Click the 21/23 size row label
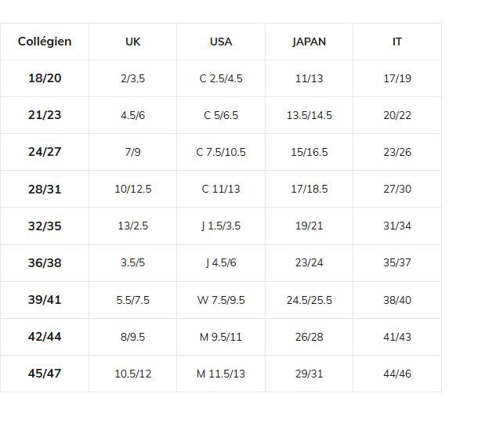This screenshot has height=448, width=485. pyautogui.click(x=45, y=115)
